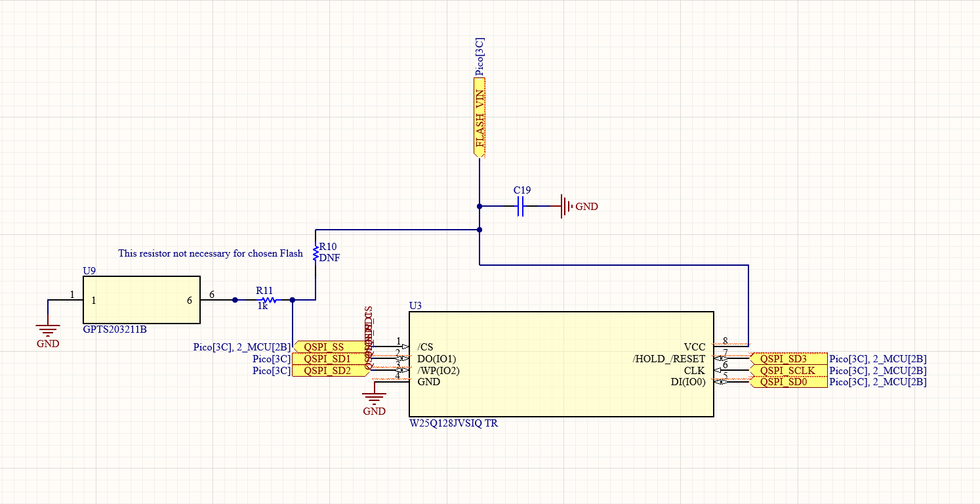Click cross-reference text right of QSPI_SD0
The width and height of the screenshot is (980, 504).
[x=878, y=382]
